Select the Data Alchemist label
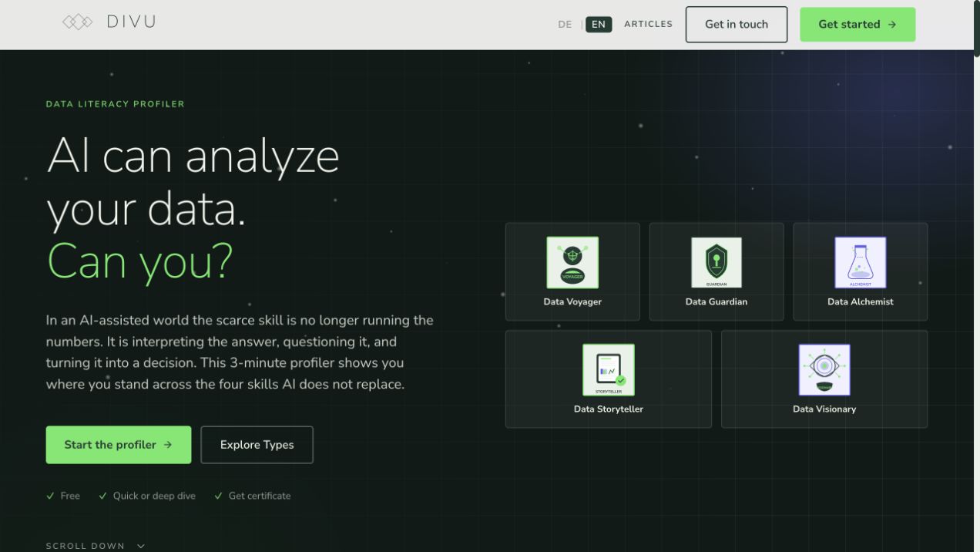Screen dimensions: 980x552 [861, 301]
